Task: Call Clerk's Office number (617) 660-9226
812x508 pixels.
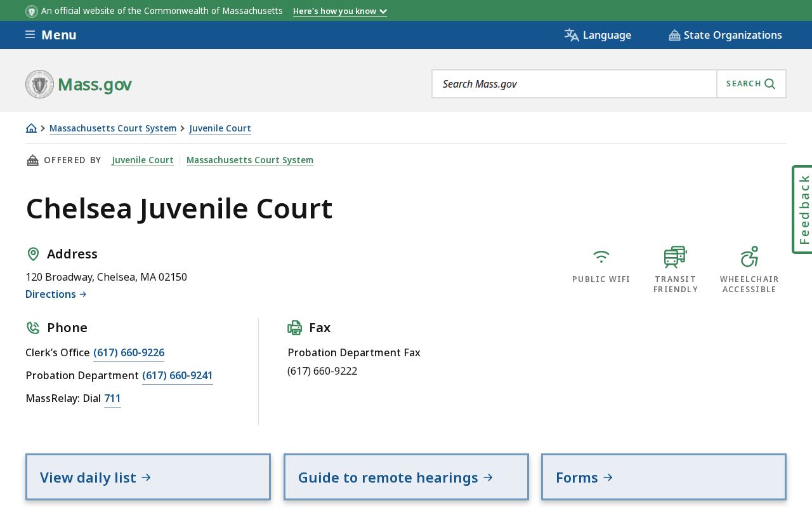Action: [x=129, y=353]
